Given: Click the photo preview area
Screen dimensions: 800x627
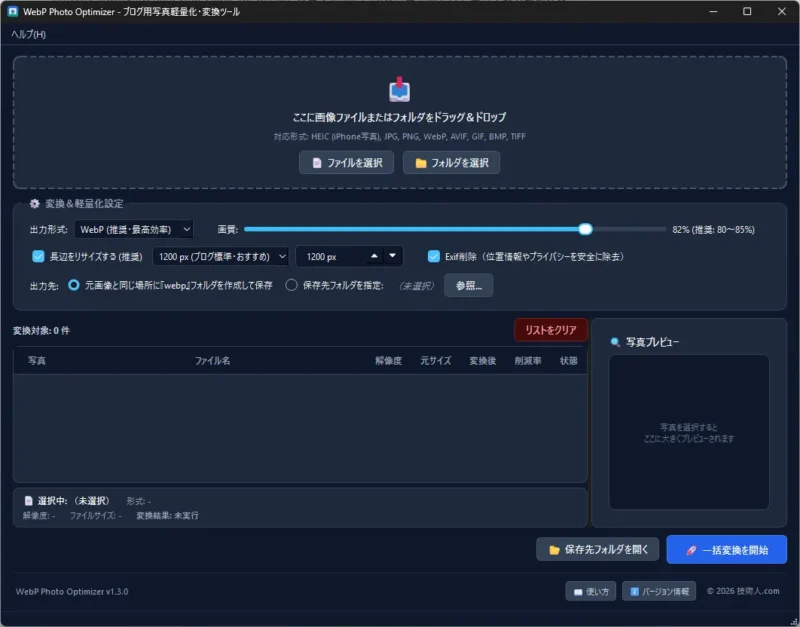Looking at the screenshot, I should pyautogui.click(x=689, y=432).
